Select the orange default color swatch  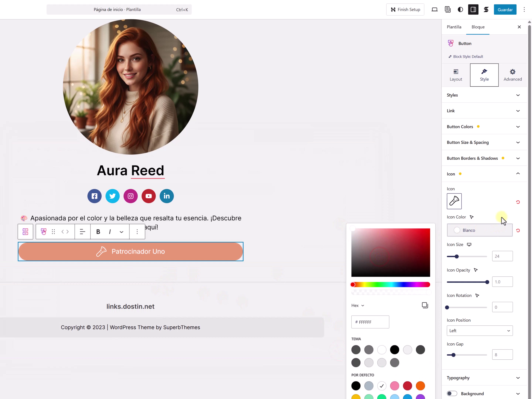pos(420,386)
